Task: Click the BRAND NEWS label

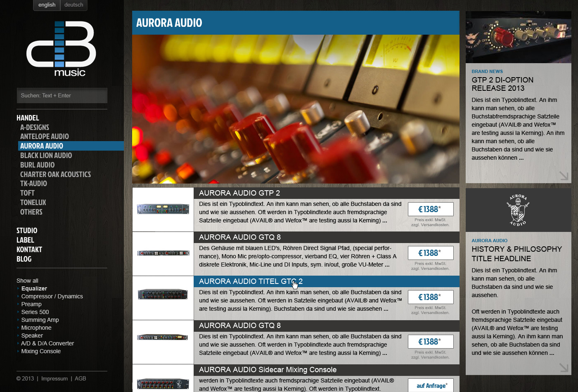Action: pyautogui.click(x=487, y=71)
